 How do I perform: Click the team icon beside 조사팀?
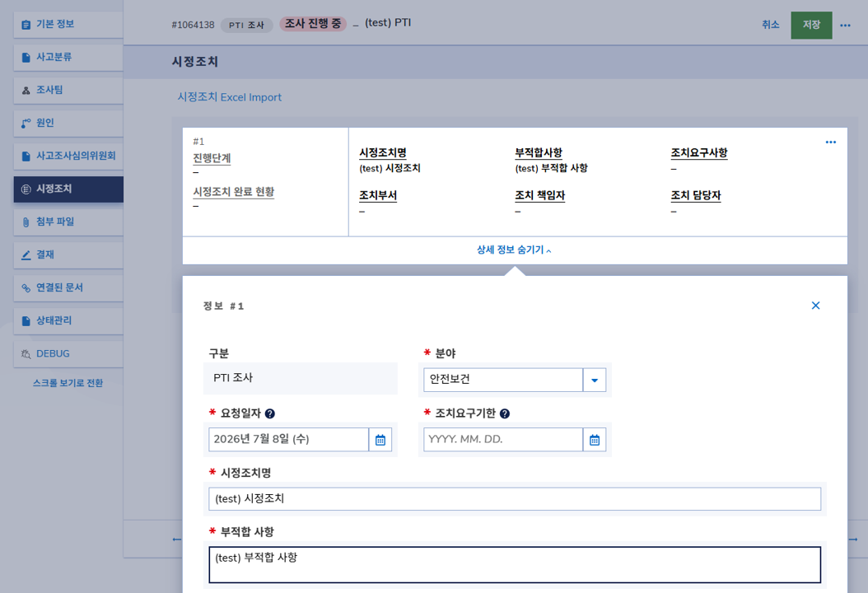point(26,91)
